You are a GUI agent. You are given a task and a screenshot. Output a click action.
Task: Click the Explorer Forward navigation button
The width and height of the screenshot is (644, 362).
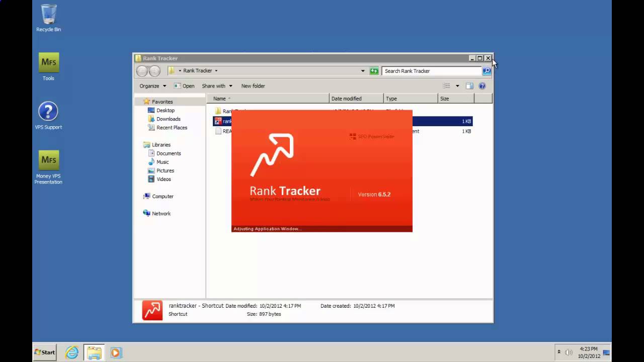155,71
